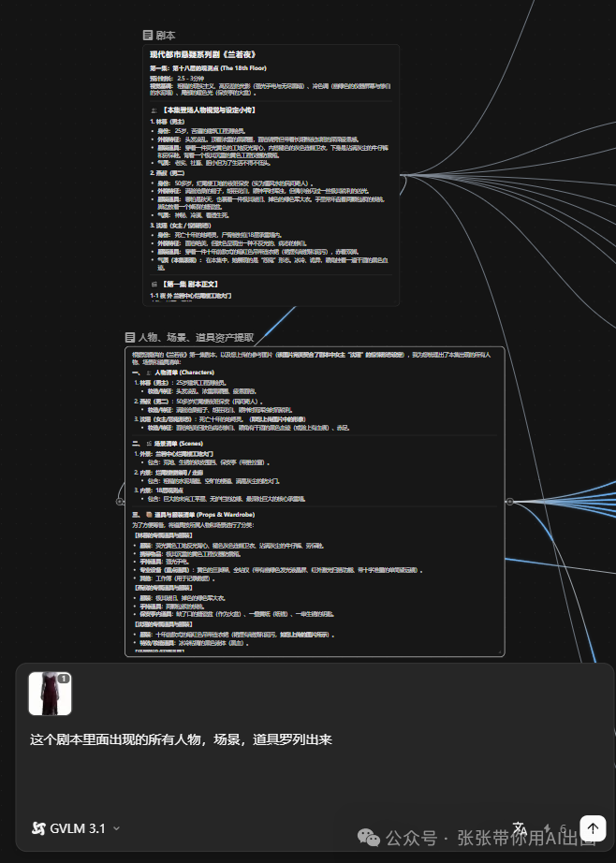This screenshot has width=616, height=863.
Task: Click the 现代都市悬疑系列剧《兰若夜》heading
Action: point(203,55)
